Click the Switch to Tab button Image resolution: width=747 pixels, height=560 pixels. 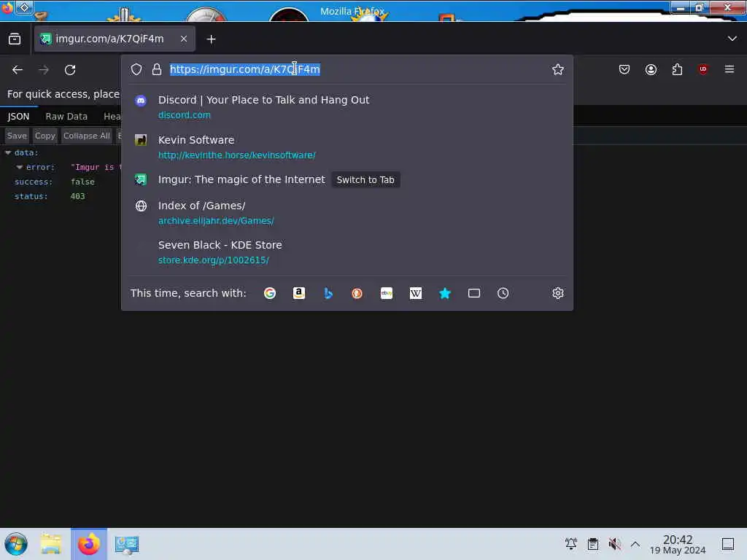(x=365, y=180)
